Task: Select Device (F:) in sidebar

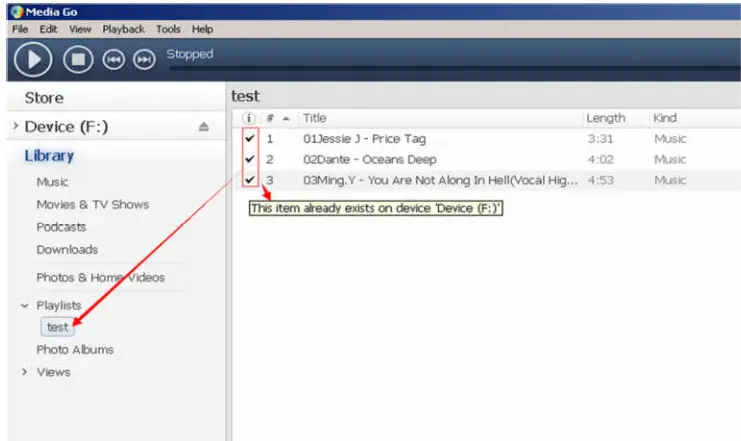Action: (x=66, y=127)
